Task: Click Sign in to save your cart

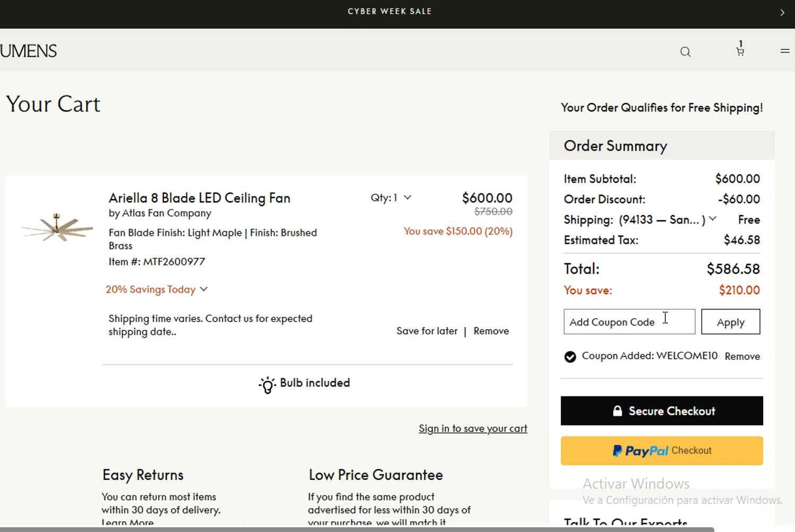Action: click(473, 429)
